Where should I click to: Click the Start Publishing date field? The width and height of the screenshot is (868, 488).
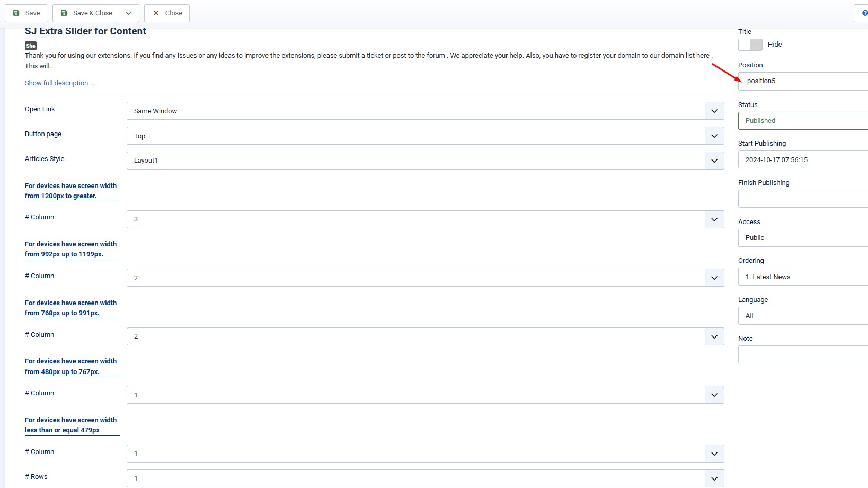[x=803, y=160]
